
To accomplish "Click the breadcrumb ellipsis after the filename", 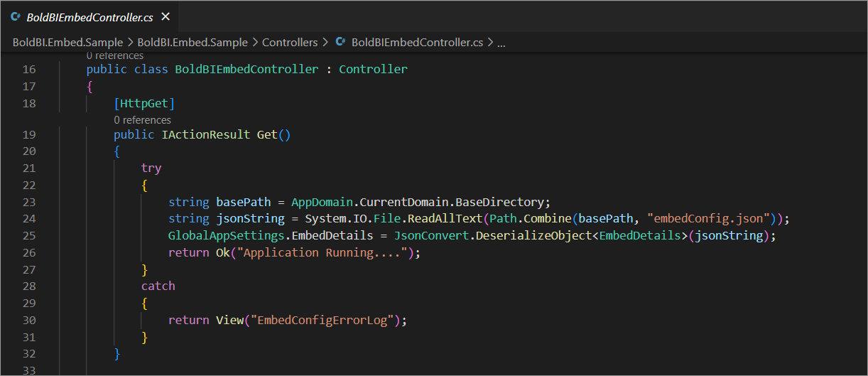I will (x=501, y=43).
